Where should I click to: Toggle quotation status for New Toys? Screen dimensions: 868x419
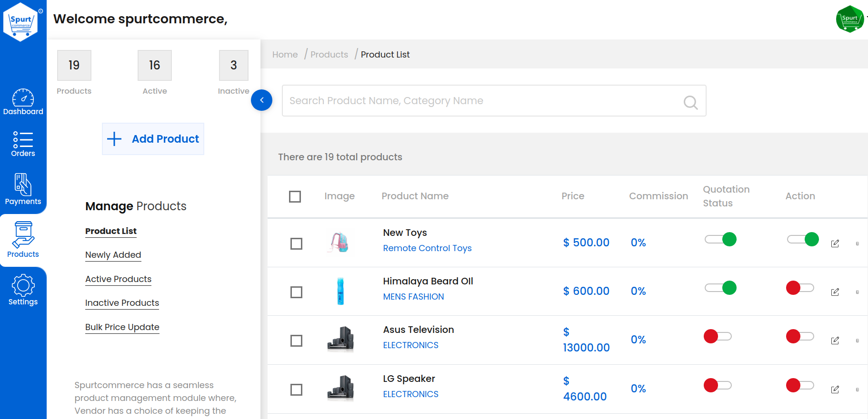[720, 239]
